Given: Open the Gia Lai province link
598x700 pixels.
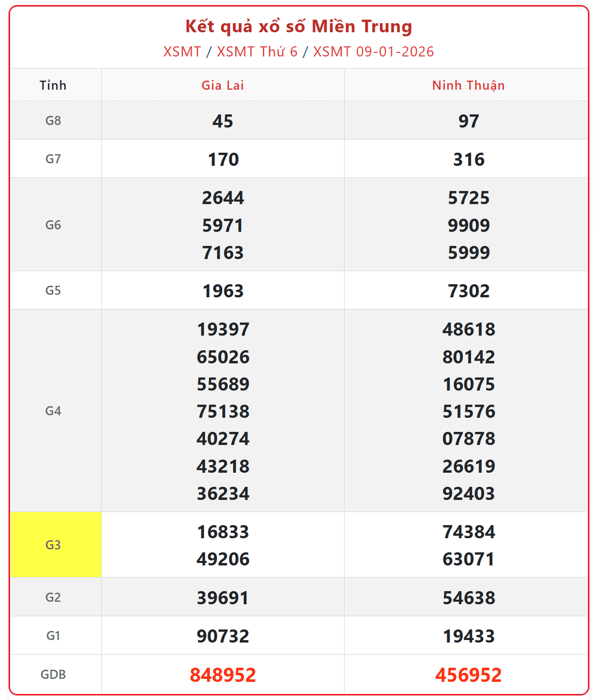Looking at the screenshot, I should pos(223,85).
